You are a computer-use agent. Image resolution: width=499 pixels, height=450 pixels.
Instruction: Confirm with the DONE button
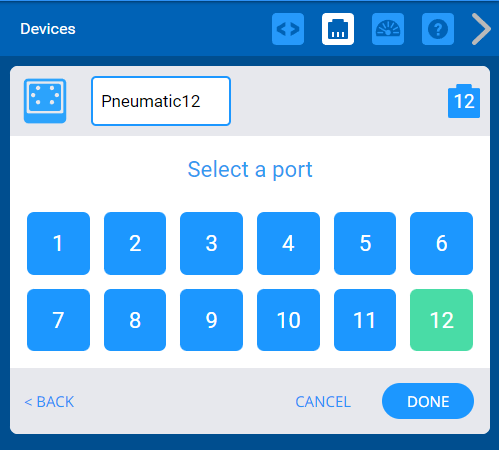click(x=428, y=401)
